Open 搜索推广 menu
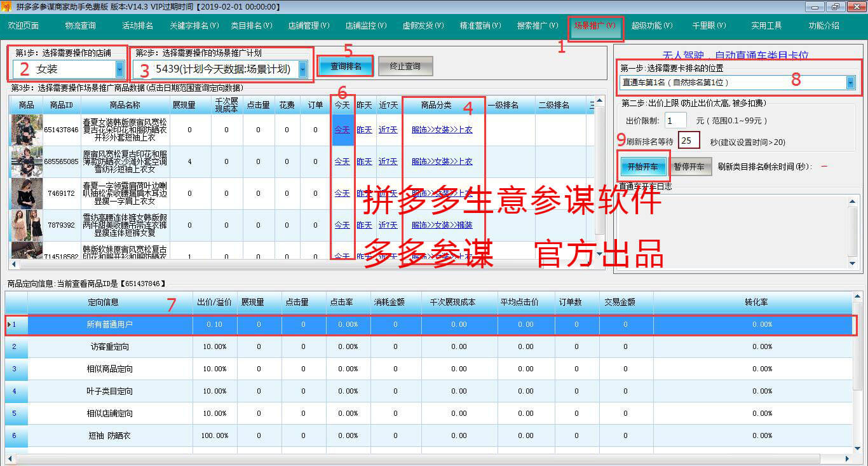Screen dimensions: 868x466 coord(538,26)
